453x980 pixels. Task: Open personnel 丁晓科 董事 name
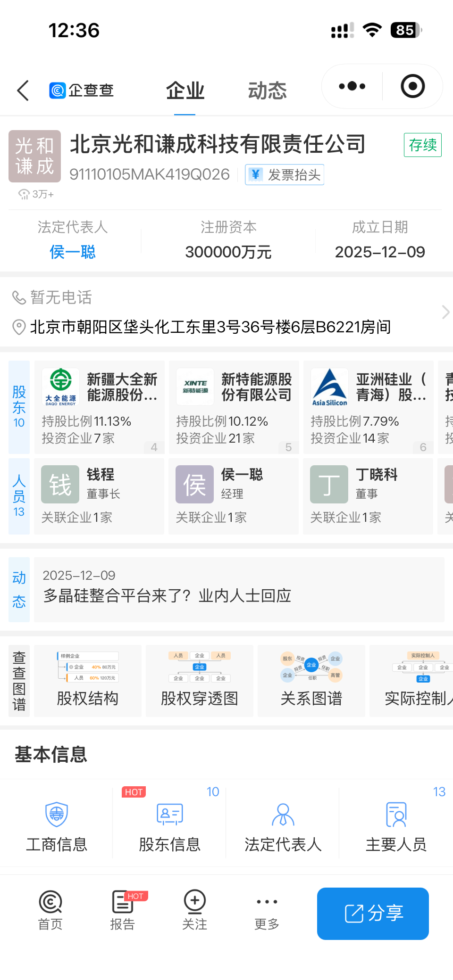point(377,474)
